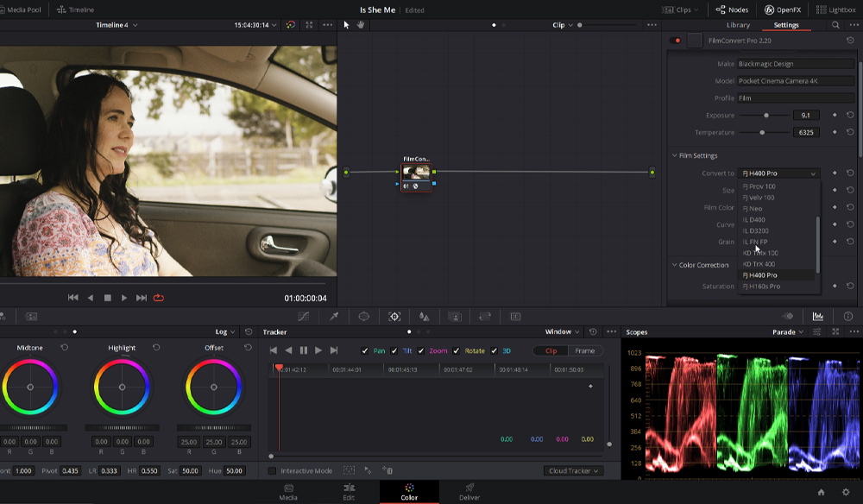Reset the Midtone color wheel
Viewport: 863px width, 504px height.
click(x=65, y=348)
